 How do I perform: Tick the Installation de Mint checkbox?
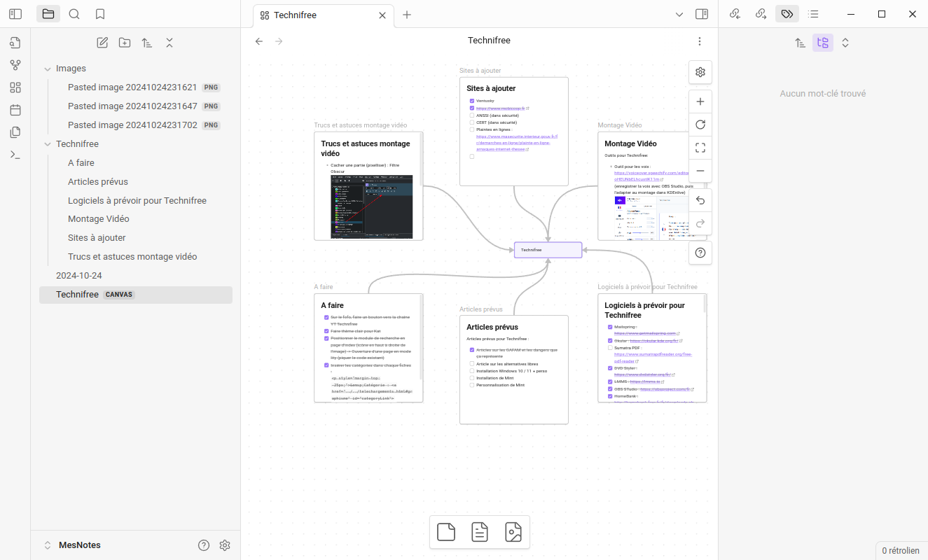point(472,378)
